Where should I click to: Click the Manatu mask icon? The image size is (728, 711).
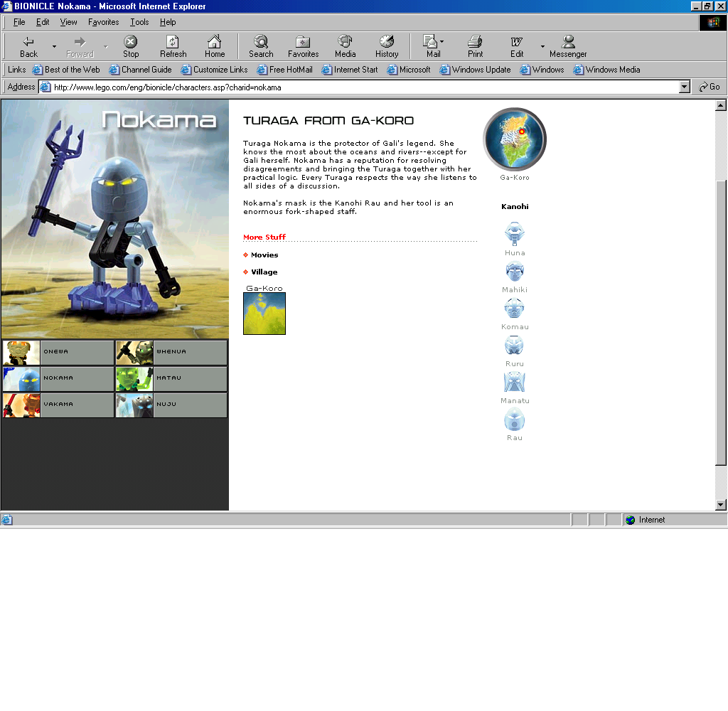[x=515, y=382]
